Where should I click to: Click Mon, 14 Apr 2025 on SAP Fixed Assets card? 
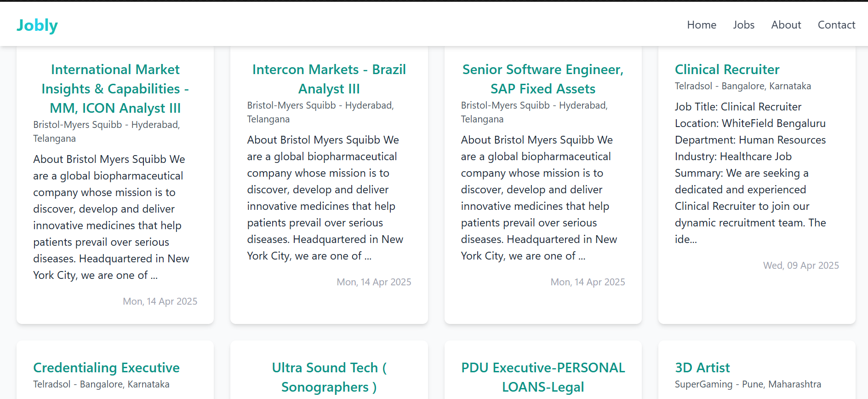coord(588,282)
